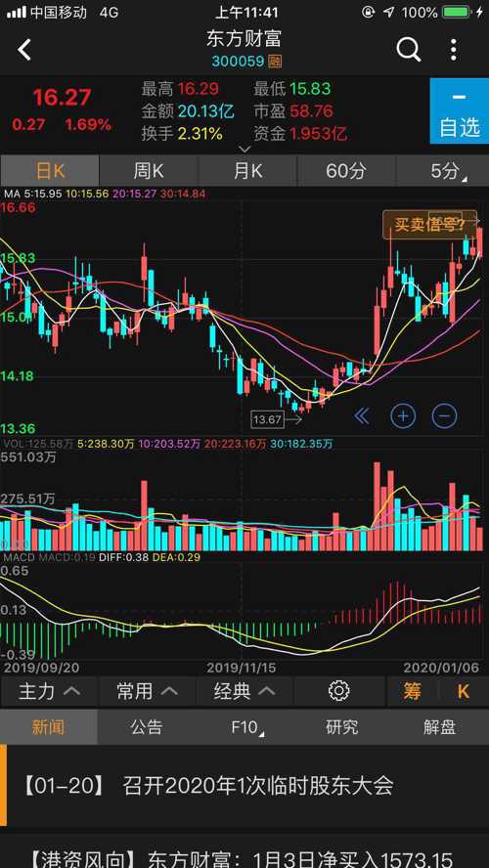Image resolution: width=489 pixels, height=868 pixels.
Task: Tap the 13.67 low price marker
Action: pos(267,420)
